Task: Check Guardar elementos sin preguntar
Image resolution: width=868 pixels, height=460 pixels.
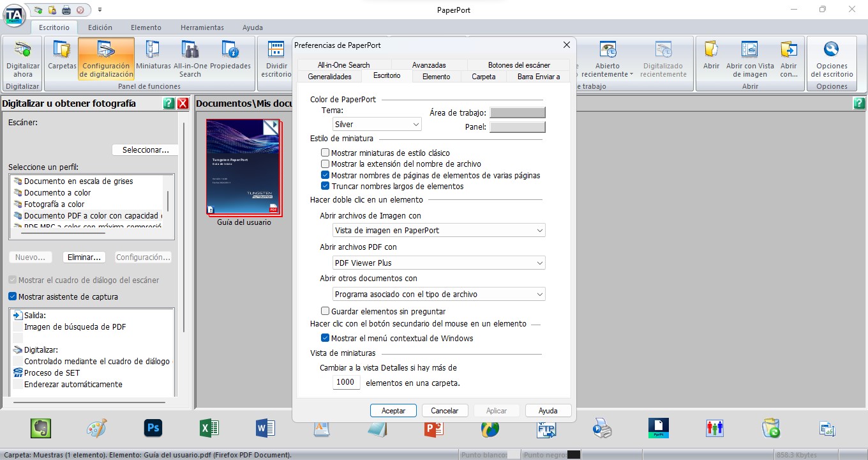Action: point(325,310)
